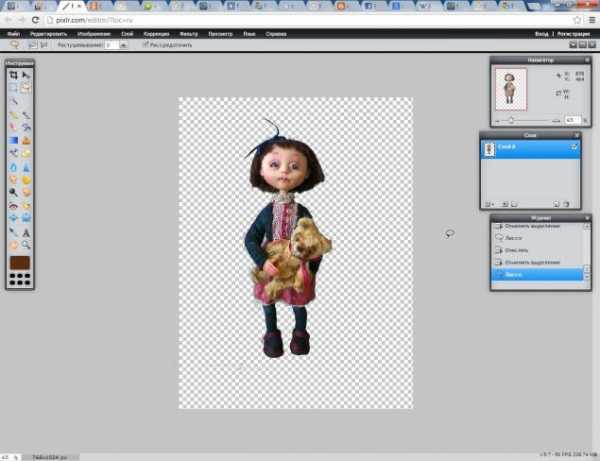Screen dimensions: 600x461
Task: Select the Move tool
Action: 26,75
